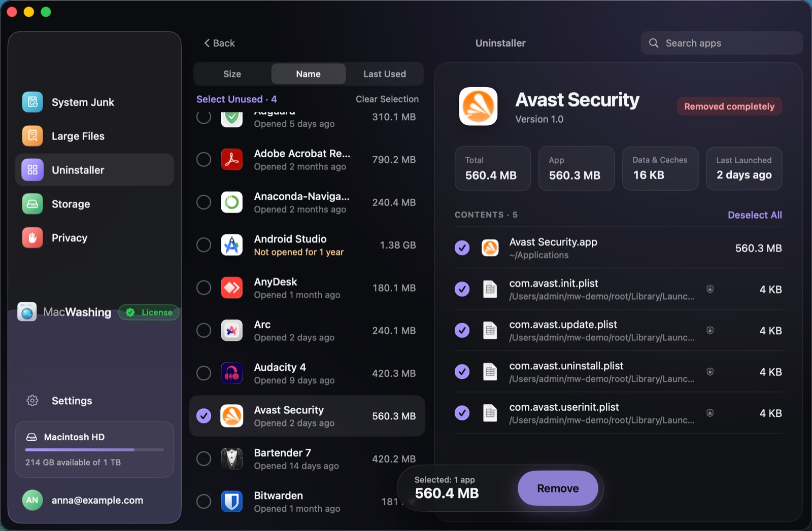
Task: Uncheck com.avast.uninstall.plist file
Action: [462, 372]
